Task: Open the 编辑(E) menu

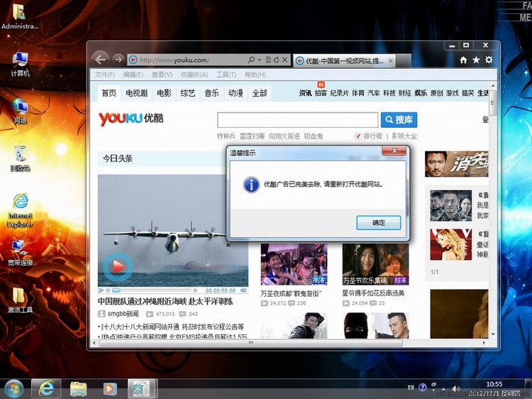Action: (133, 75)
